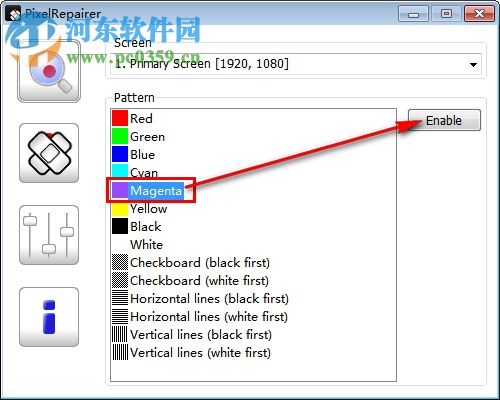Click the green color swatch
The height and width of the screenshot is (400, 500).
[x=120, y=136]
